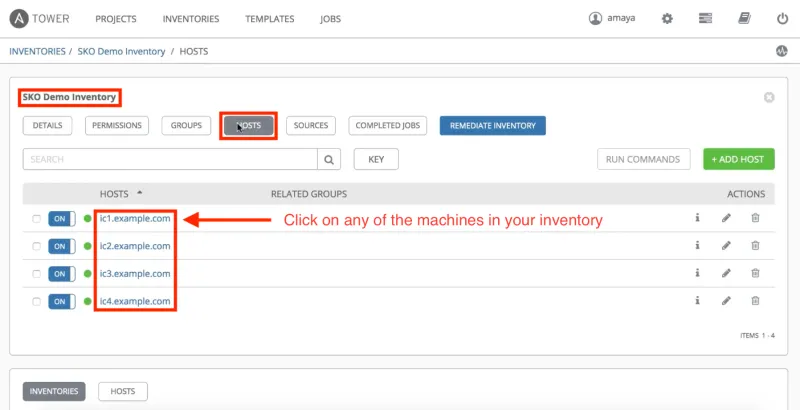Close the SKO Demo Inventory panel
800x410 pixels.
click(769, 97)
